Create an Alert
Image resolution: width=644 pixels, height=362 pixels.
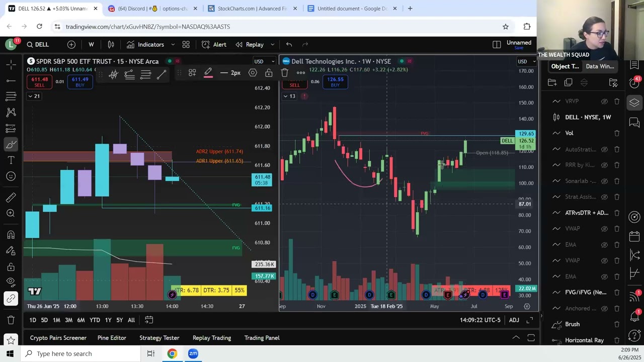(214, 44)
